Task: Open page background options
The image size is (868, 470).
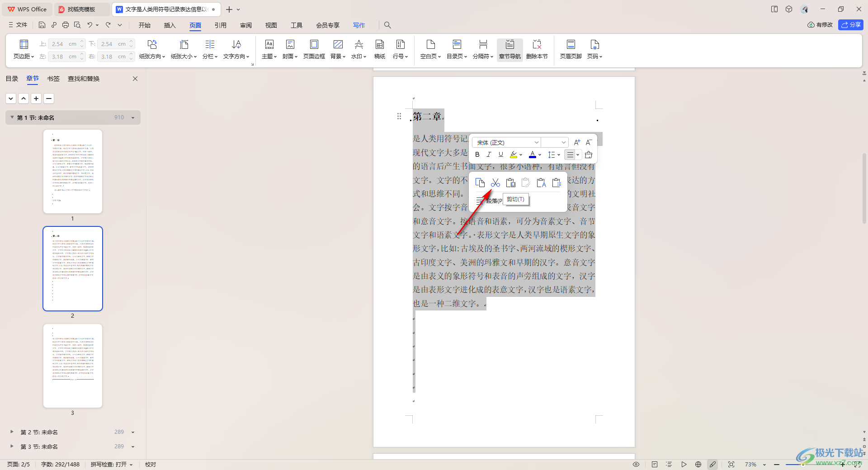Action: coord(338,49)
